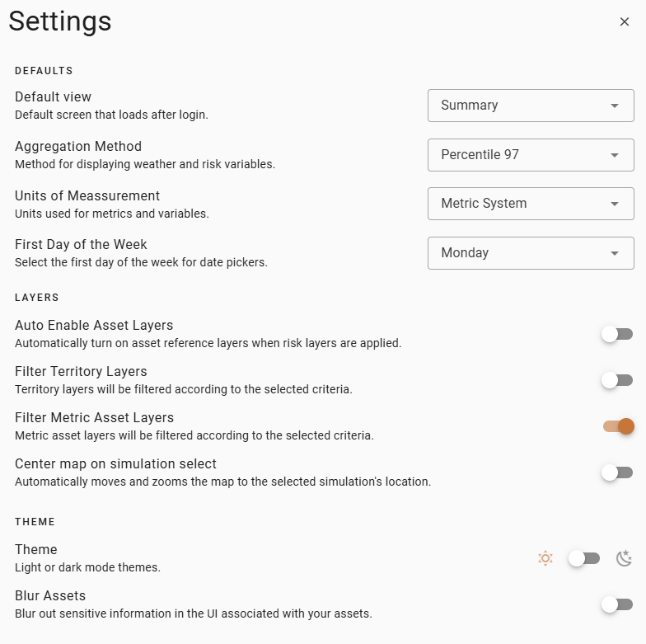
Task: Click the Settings title heading
Action: pyautogui.click(x=60, y=21)
